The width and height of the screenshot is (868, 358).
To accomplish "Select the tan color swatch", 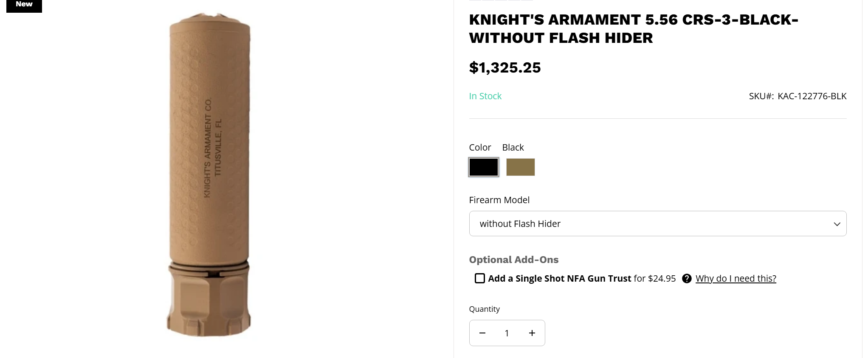I will coord(520,167).
